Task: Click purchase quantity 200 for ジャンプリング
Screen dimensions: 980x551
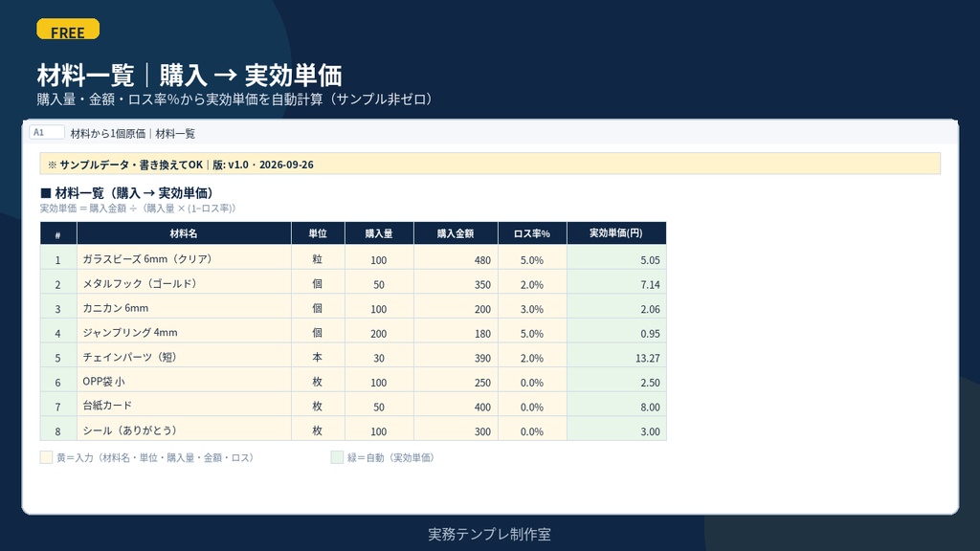Action: click(x=379, y=332)
